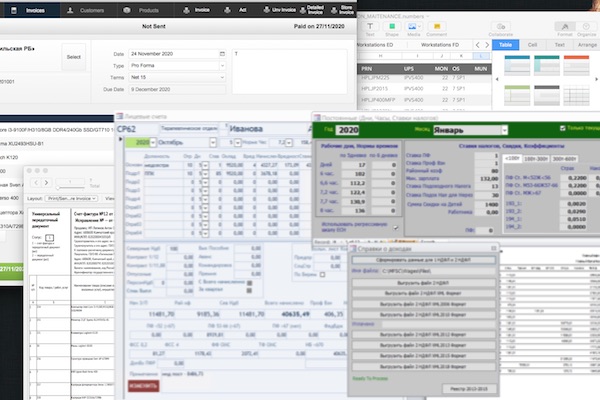The width and height of the screenshot is (600, 400).
Task: Print with the Invoice printer icon
Action: 186,10
